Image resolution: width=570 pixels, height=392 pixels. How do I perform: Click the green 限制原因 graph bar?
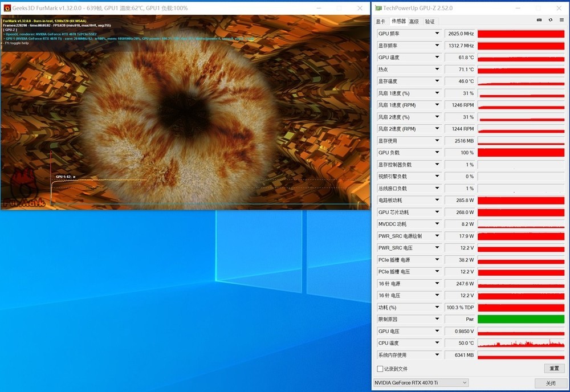point(521,319)
